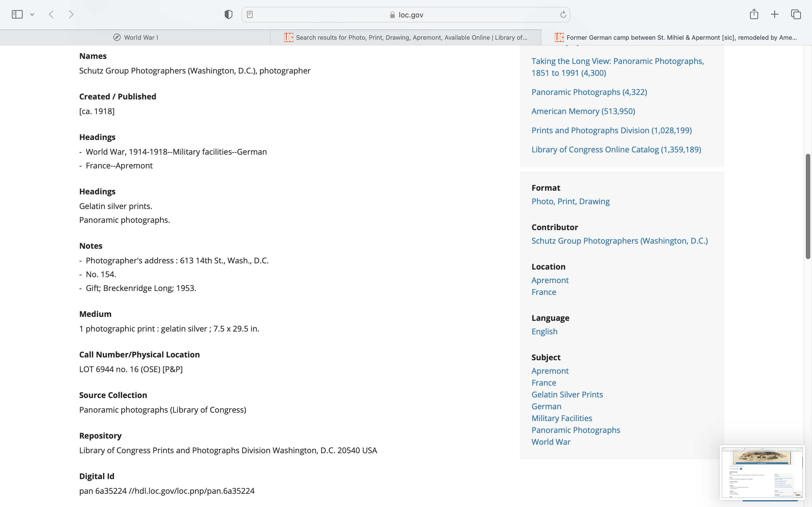The width and height of the screenshot is (812, 507).
Task: Open the American Memory collection link
Action: 583,111
